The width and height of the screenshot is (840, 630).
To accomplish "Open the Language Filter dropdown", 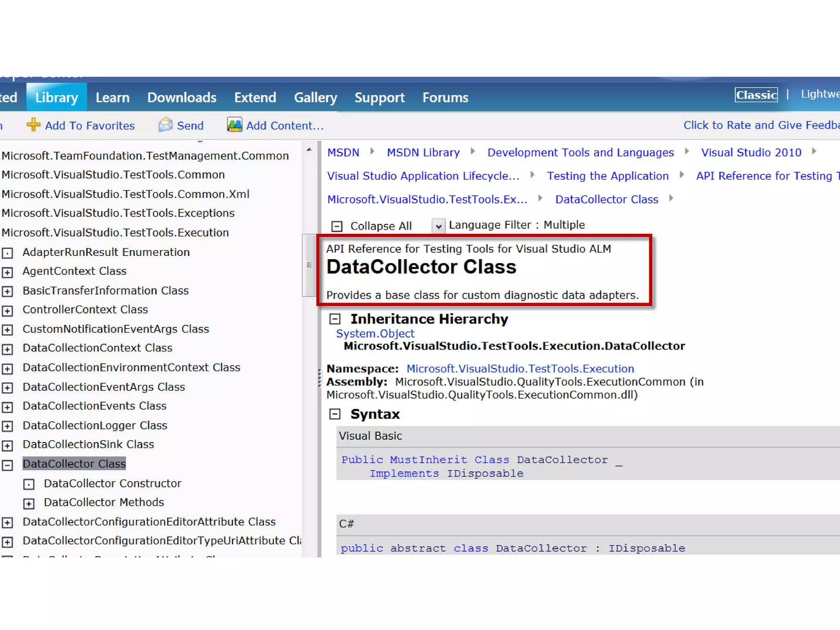I will point(438,226).
